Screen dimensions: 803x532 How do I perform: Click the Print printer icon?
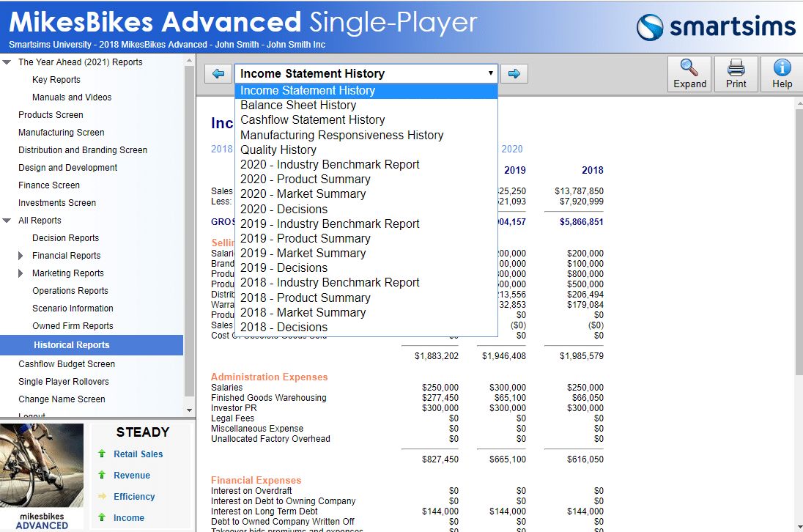click(736, 68)
